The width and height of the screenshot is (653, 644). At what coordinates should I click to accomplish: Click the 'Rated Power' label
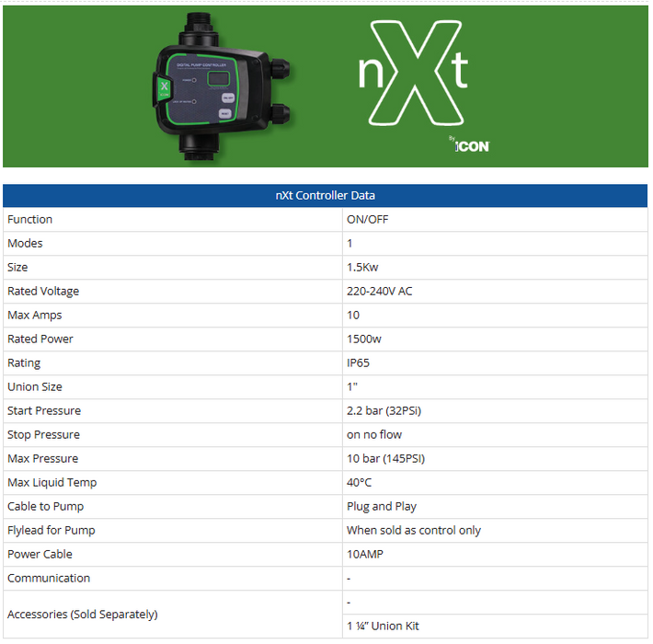[40, 339]
